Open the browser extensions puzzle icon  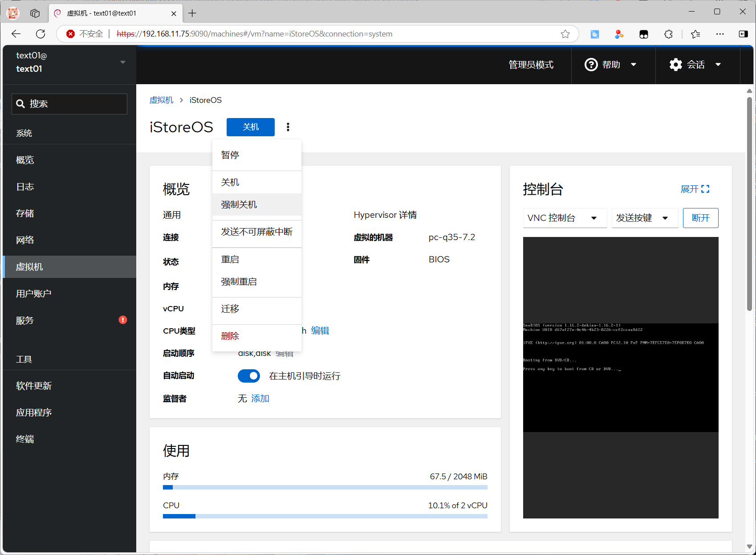click(668, 34)
